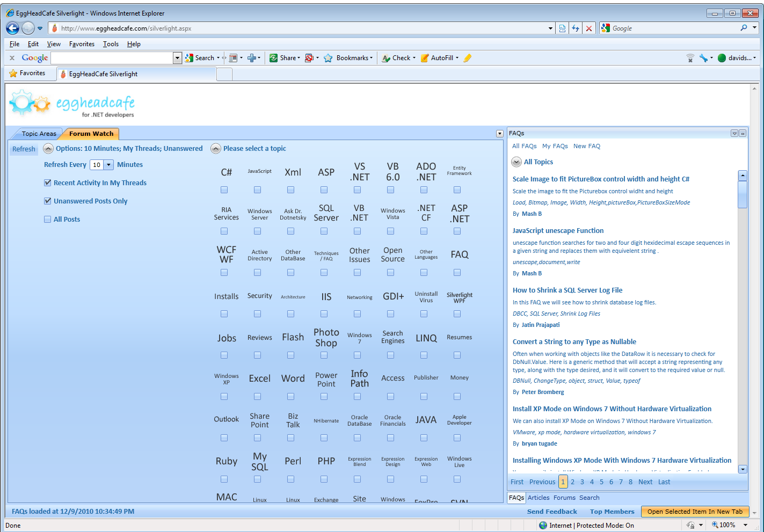Click the eggheadcafe logo

coord(72,103)
